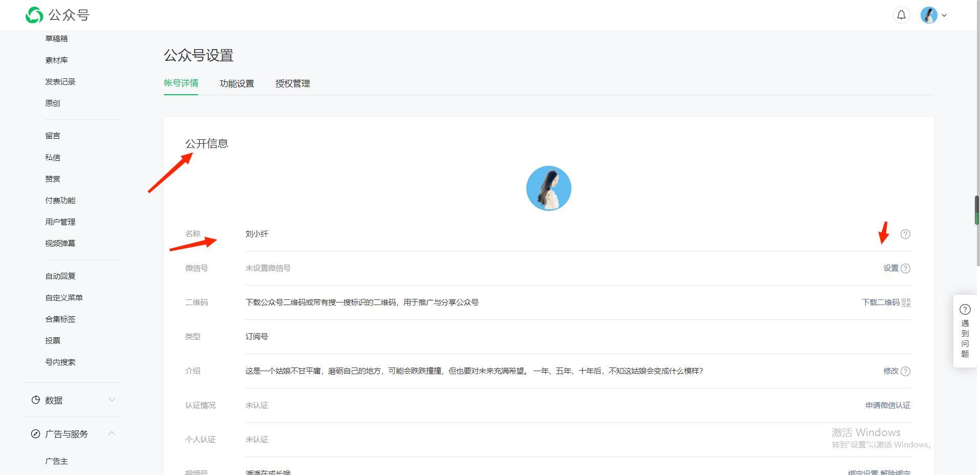The height and width of the screenshot is (475, 980).
Task: Open 自定义菜单 from sidebar
Action: point(63,297)
